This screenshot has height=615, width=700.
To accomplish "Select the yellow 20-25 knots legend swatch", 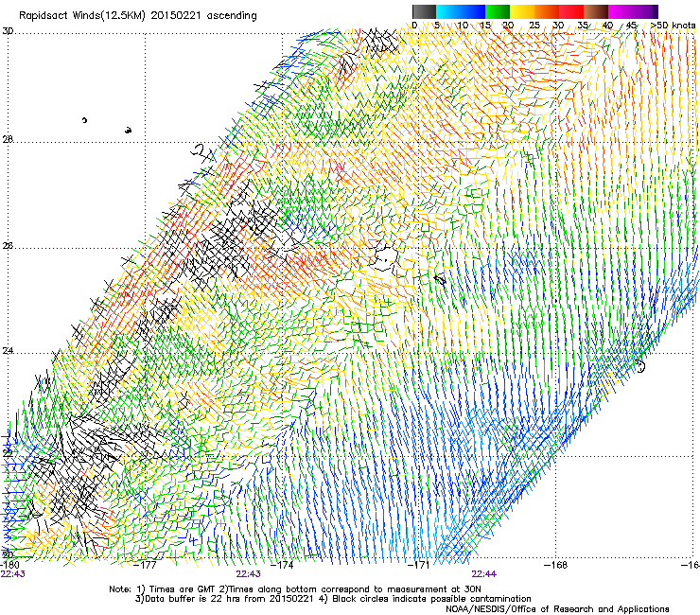I will 522,11.
